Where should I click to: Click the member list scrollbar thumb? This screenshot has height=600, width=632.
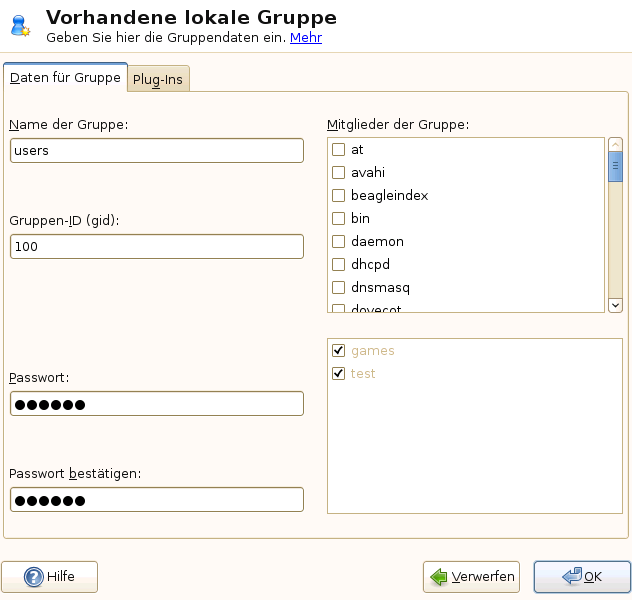coord(616,167)
